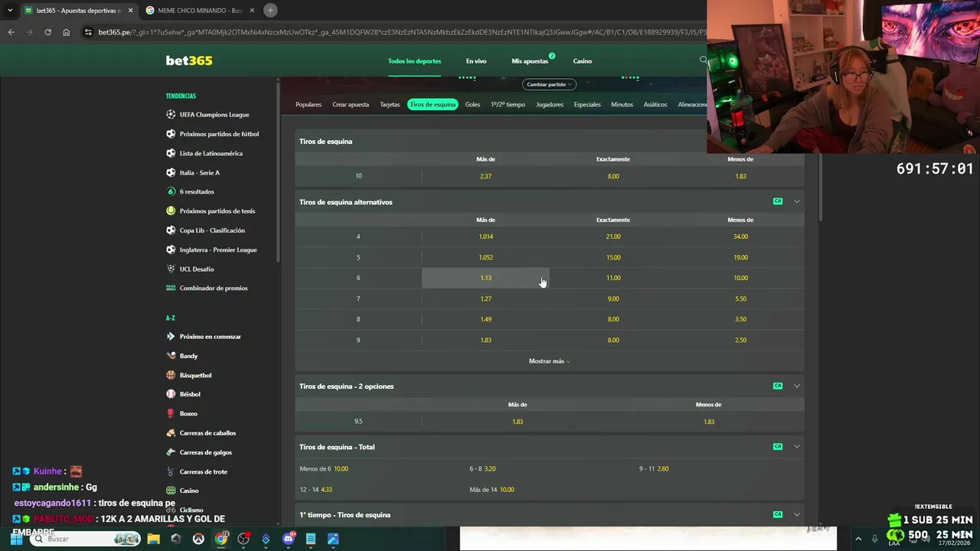Collapse Tiros de esquina - Total section
Screen dimensions: 980x551
[x=796, y=446]
